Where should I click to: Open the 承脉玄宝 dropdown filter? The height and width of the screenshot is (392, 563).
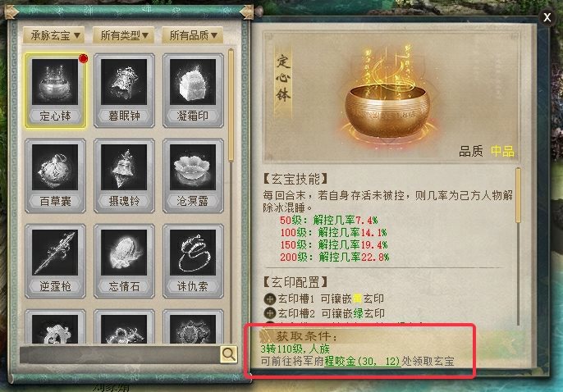pos(54,35)
